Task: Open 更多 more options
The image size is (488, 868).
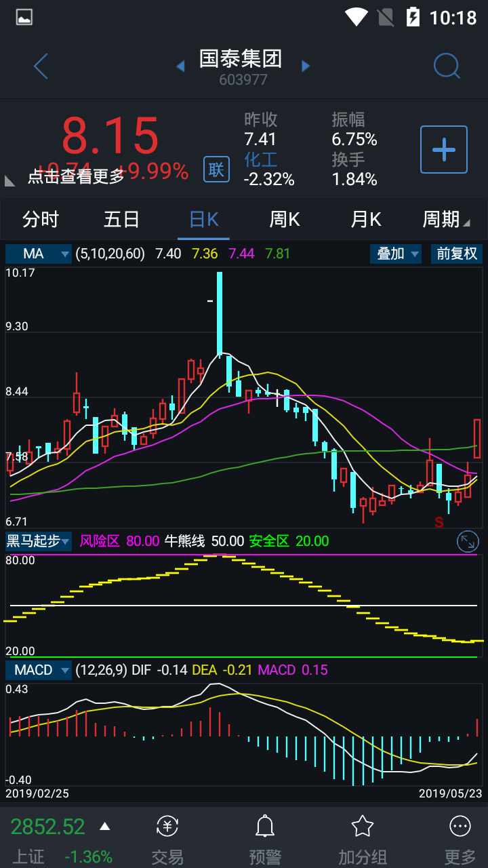Action: [x=460, y=841]
